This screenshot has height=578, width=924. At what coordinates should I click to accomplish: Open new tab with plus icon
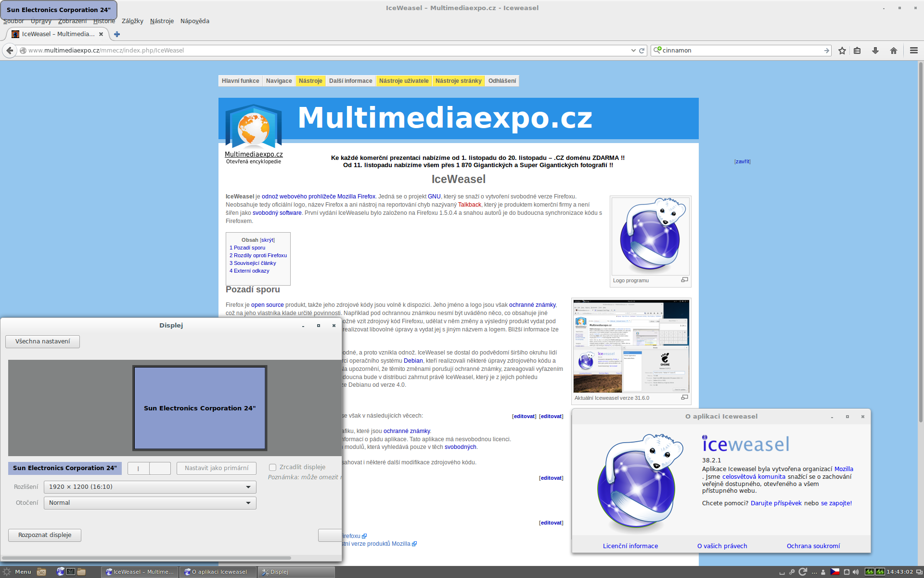pos(116,34)
